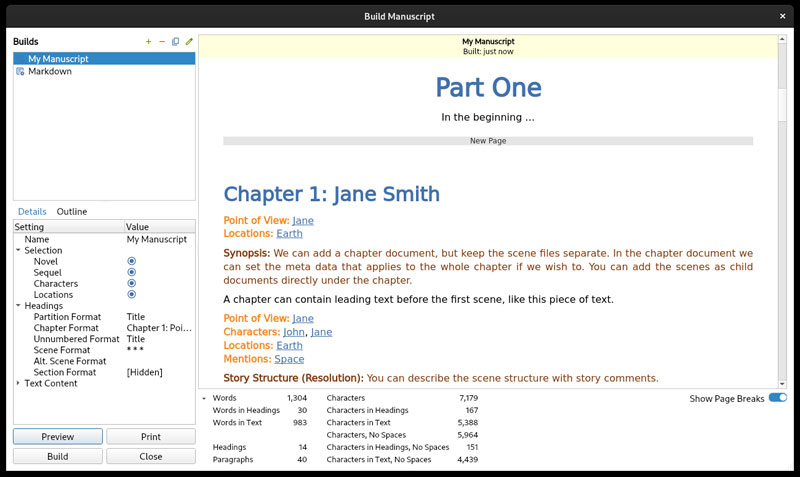The height and width of the screenshot is (477, 800).
Task: Follow the Space link under Mentions
Action: click(289, 359)
